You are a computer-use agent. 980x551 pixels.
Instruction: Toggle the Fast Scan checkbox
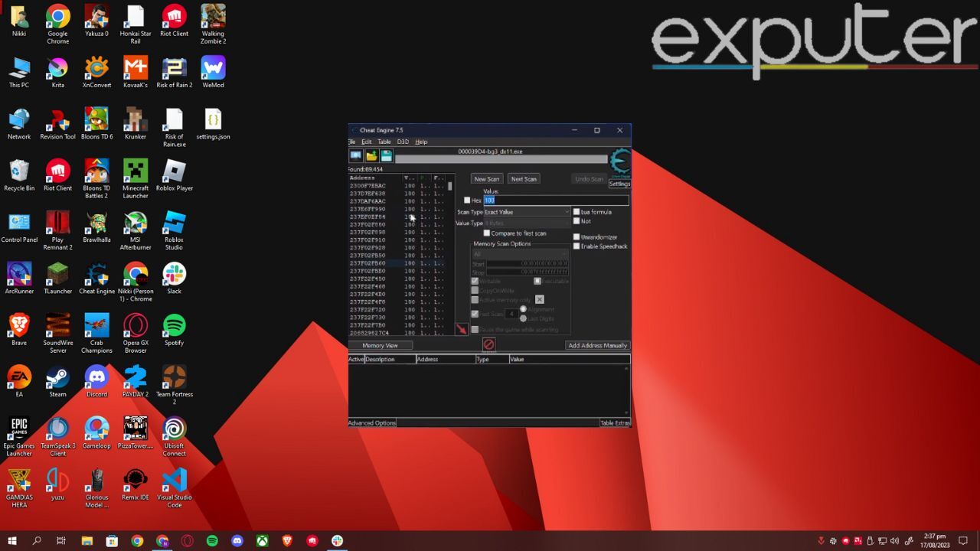point(475,314)
